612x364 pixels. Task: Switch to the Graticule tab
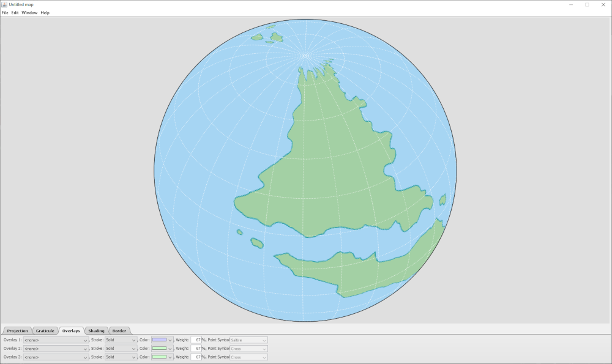(x=45, y=331)
